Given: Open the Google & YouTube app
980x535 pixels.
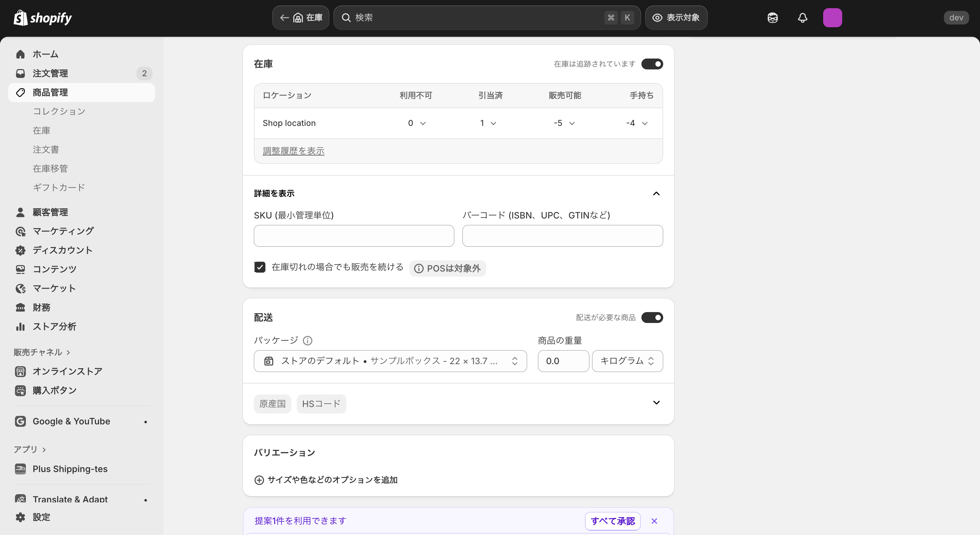Looking at the screenshot, I should [71, 421].
